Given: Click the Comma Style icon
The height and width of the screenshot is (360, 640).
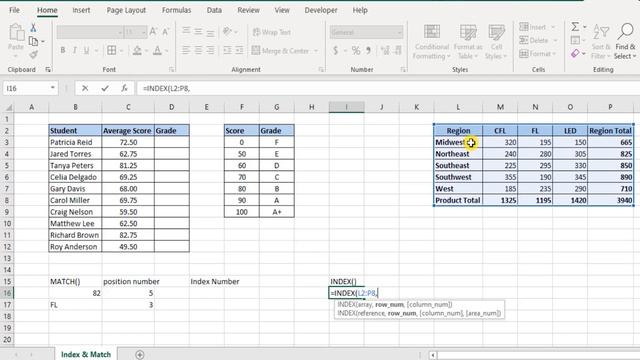Looking at the screenshot, I should 369,50.
